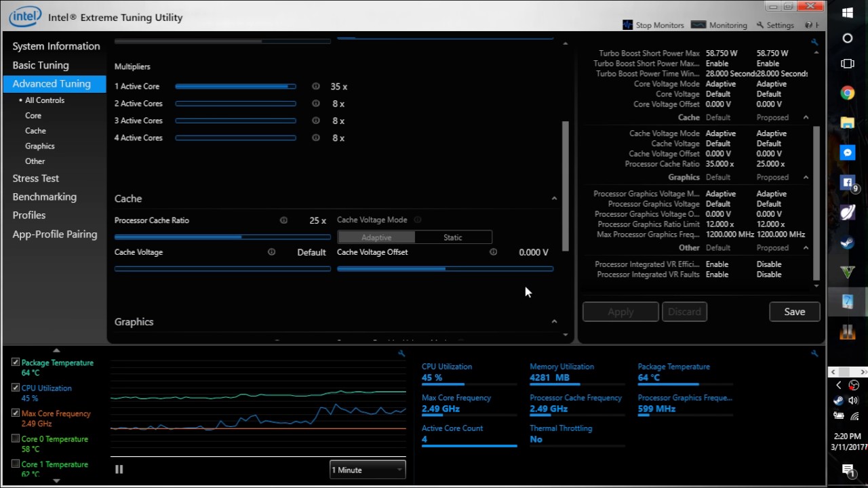Click wrench icon above the settings summary panel
The width and height of the screenshot is (868, 488).
tap(814, 42)
